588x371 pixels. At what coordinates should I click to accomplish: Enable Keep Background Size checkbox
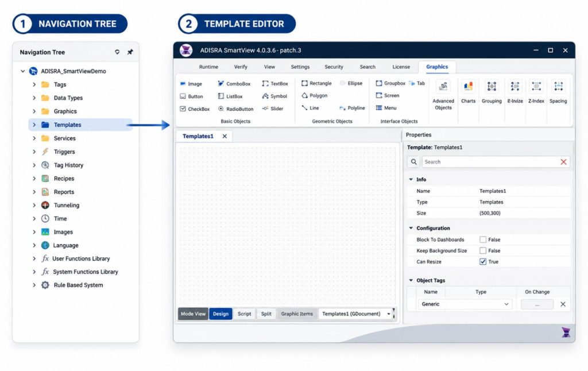click(x=482, y=250)
